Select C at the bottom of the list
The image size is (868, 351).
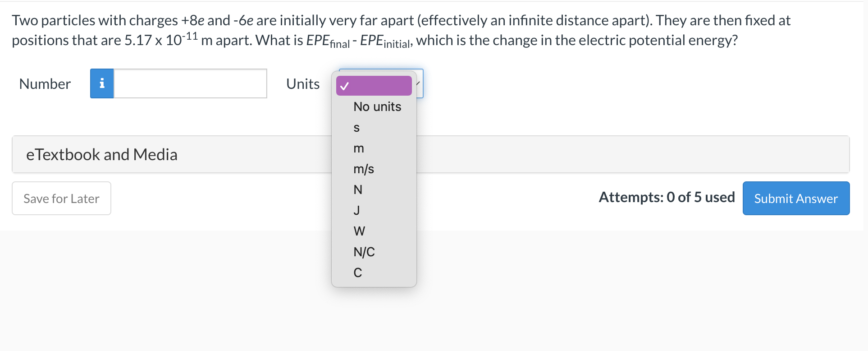[x=357, y=272]
